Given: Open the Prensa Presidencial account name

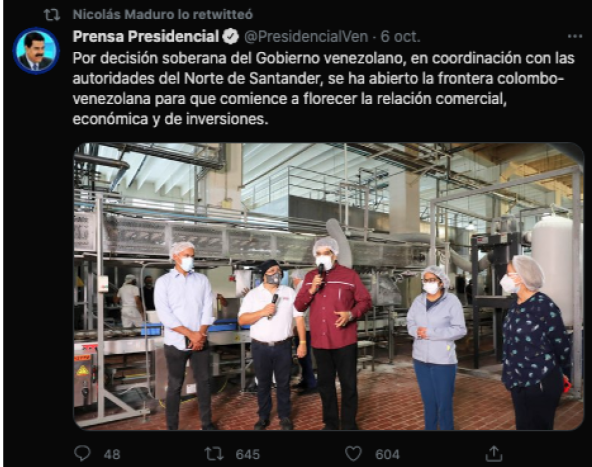Looking at the screenshot, I should tap(146, 37).
